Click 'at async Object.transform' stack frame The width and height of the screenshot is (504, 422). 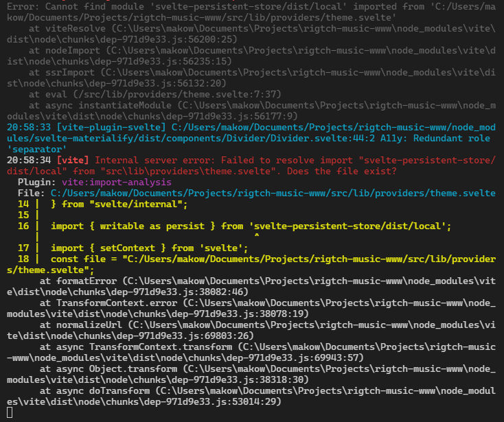point(108,368)
